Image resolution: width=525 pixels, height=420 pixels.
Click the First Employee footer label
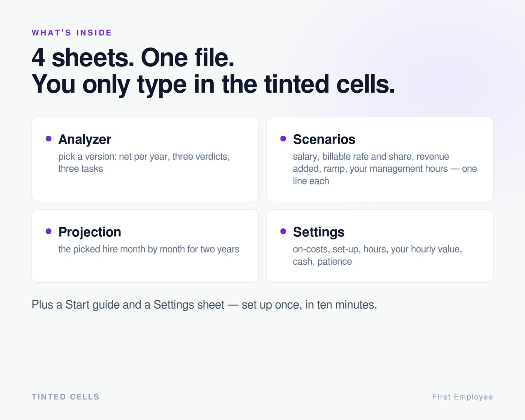pyautogui.click(x=462, y=397)
